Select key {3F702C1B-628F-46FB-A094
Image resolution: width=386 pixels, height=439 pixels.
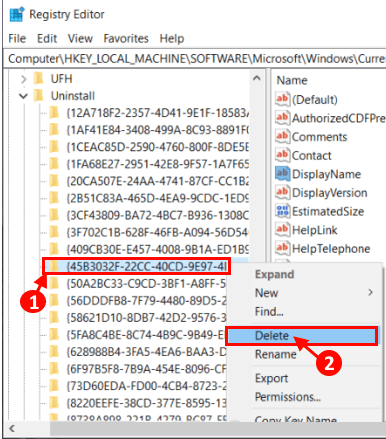point(158,232)
